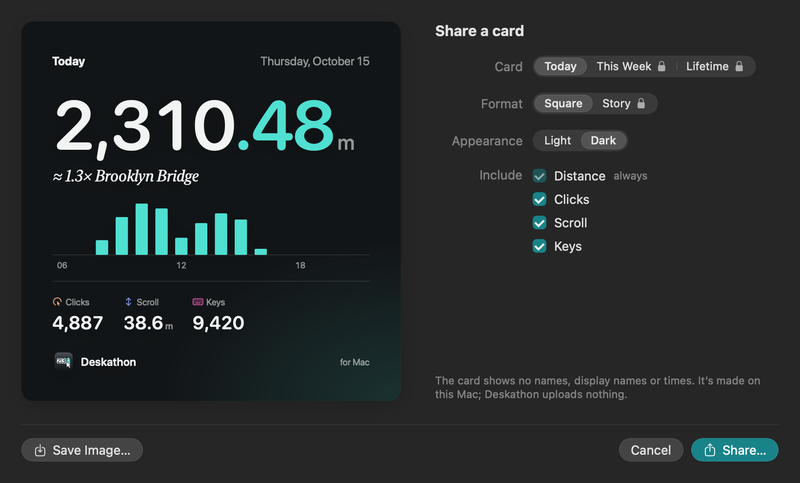Viewport: 800px width, 483px height.
Task: Click the Clicks cursor icon on card
Action: [x=57, y=302]
